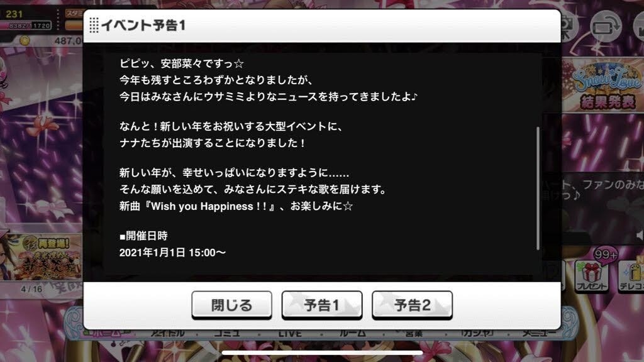
Task: Tap the stamina gauge bar
Action: coord(74,25)
